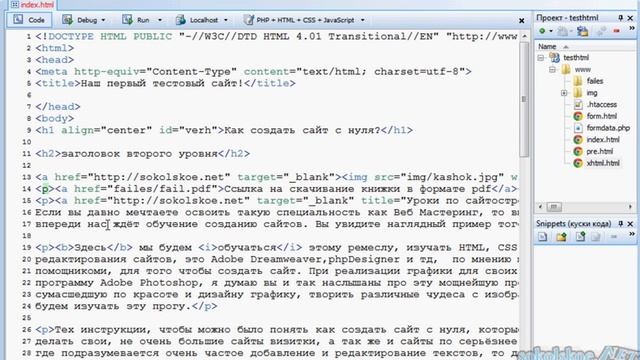Close the editor document with the X
640x360 pixels.
click(x=522, y=20)
